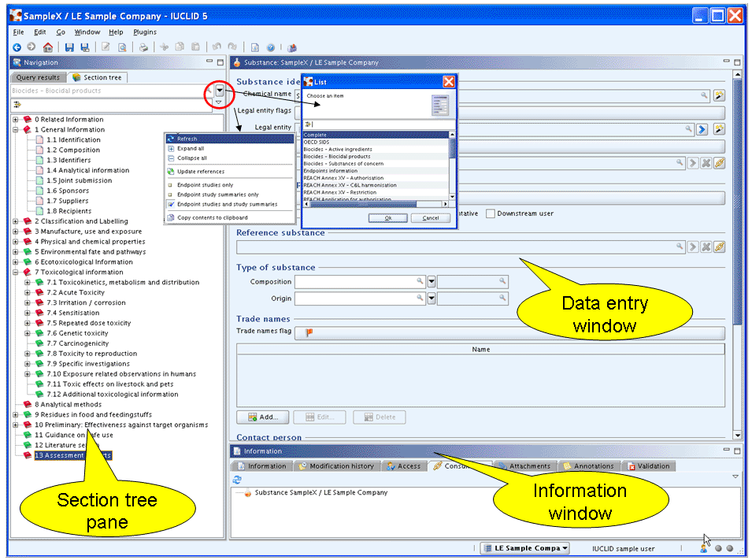Open the Go menu
The height and width of the screenshot is (560, 752).
click(x=61, y=32)
